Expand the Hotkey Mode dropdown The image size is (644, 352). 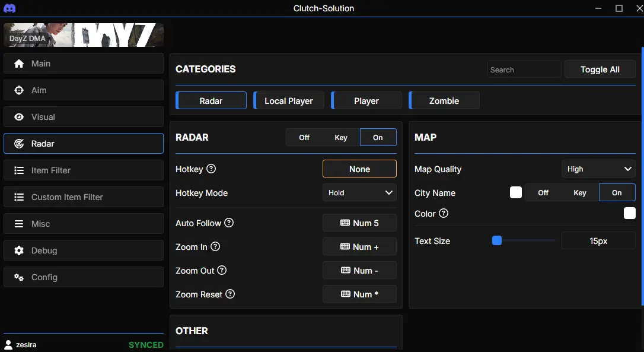359,192
